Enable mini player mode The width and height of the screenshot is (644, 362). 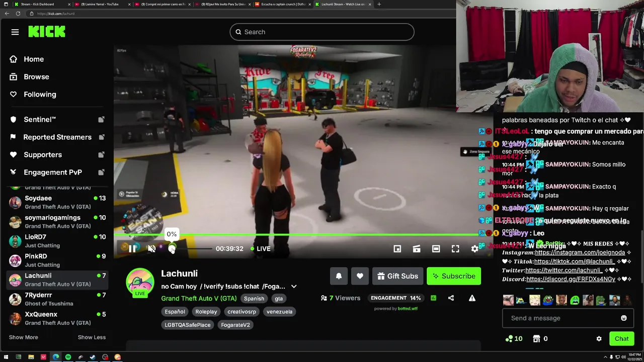tap(397, 248)
